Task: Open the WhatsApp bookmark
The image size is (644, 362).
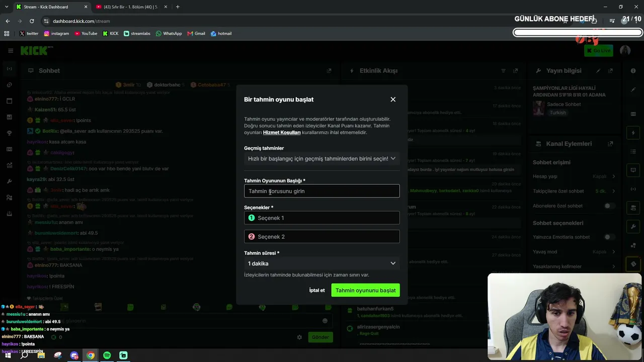Action: tap(169, 34)
